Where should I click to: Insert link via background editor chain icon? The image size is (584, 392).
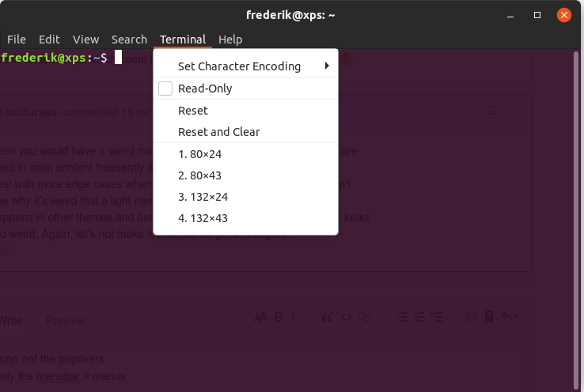(364, 317)
